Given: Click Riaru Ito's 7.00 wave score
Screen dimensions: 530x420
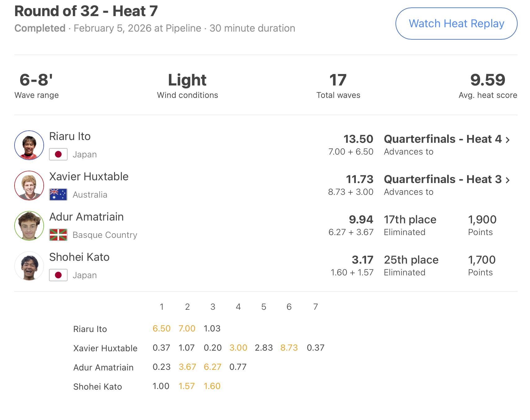Looking at the screenshot, I should coord(187,329).
